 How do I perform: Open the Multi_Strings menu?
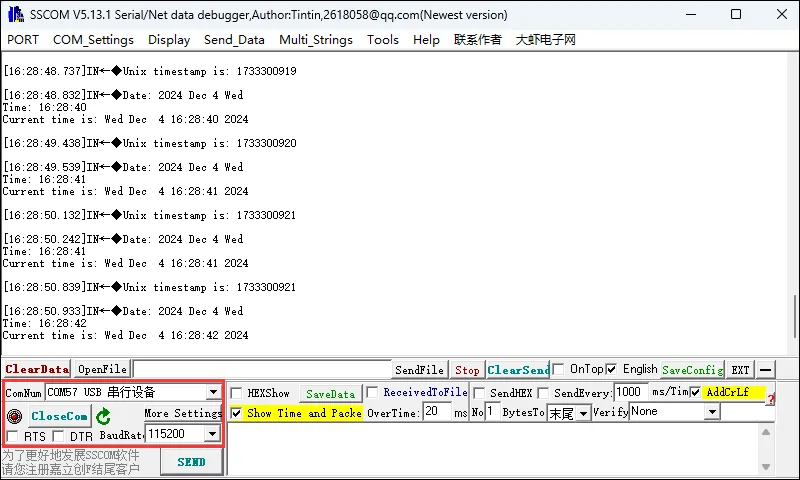pos(314,40)
